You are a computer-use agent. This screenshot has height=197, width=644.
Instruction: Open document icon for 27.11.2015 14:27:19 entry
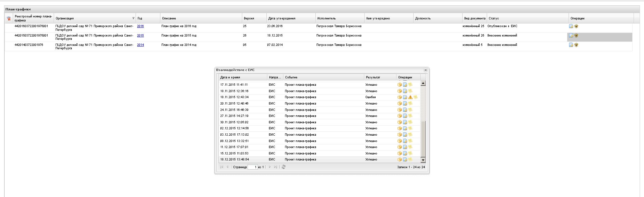[405, 116]
